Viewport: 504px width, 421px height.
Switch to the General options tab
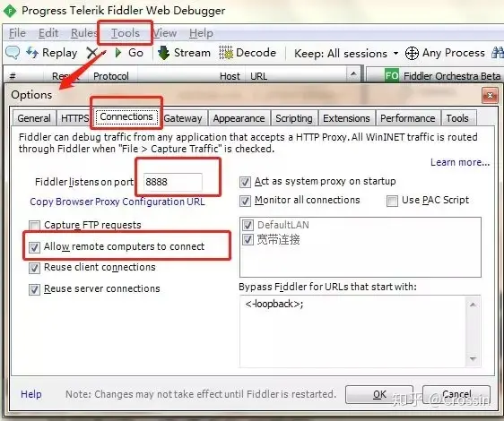[x=34, y=118]
